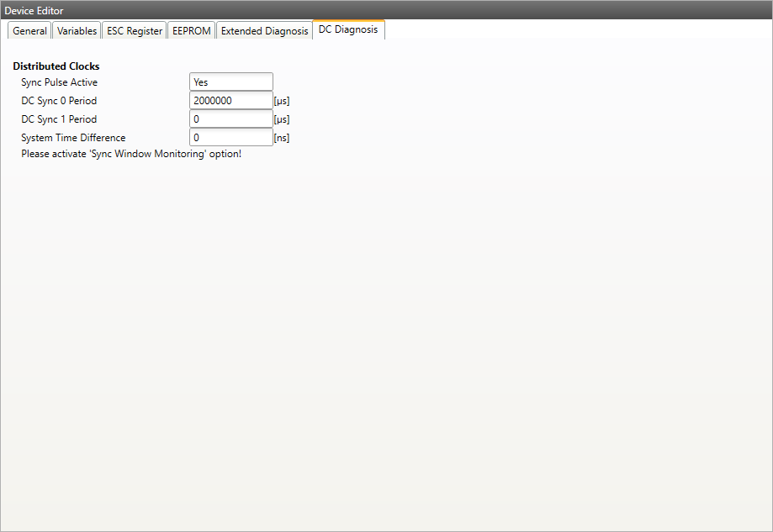Screen dimensions: 773x532
Task: Go to the ESC Register tab
Action: pos(135,31)
